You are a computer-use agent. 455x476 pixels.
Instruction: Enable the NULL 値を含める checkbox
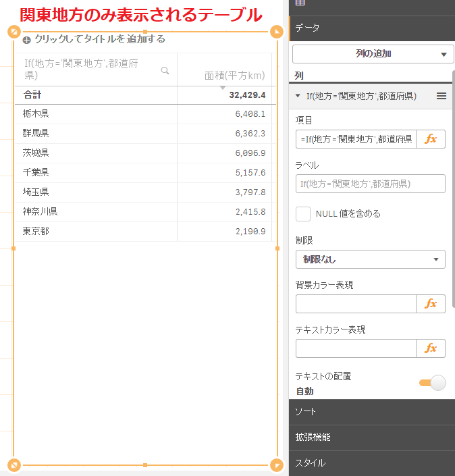[303, 214]
